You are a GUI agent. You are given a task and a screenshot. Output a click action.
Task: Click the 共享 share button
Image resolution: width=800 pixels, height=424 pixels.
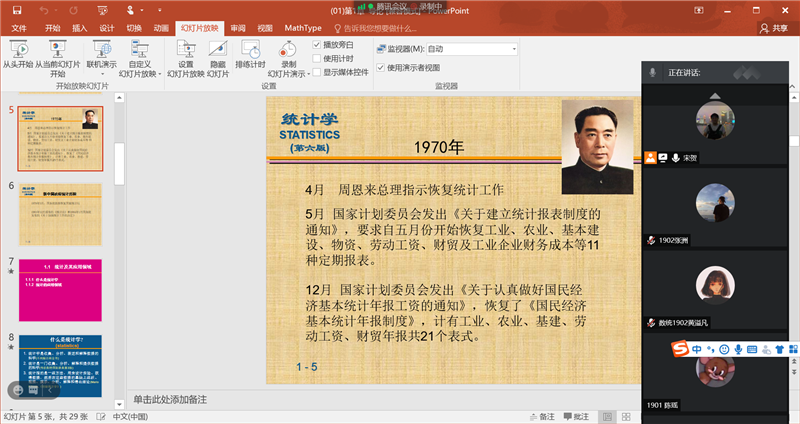coord(772,29)
